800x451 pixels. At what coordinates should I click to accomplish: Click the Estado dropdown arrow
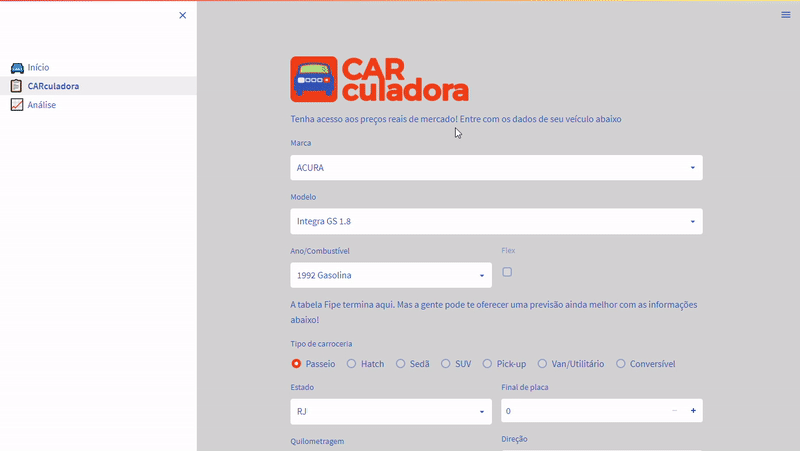482,412
